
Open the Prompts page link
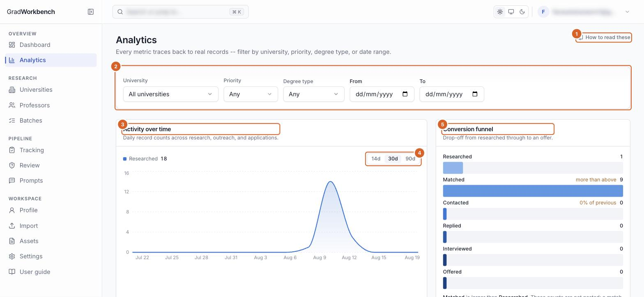pyautogui.click(x=51, y=181)
